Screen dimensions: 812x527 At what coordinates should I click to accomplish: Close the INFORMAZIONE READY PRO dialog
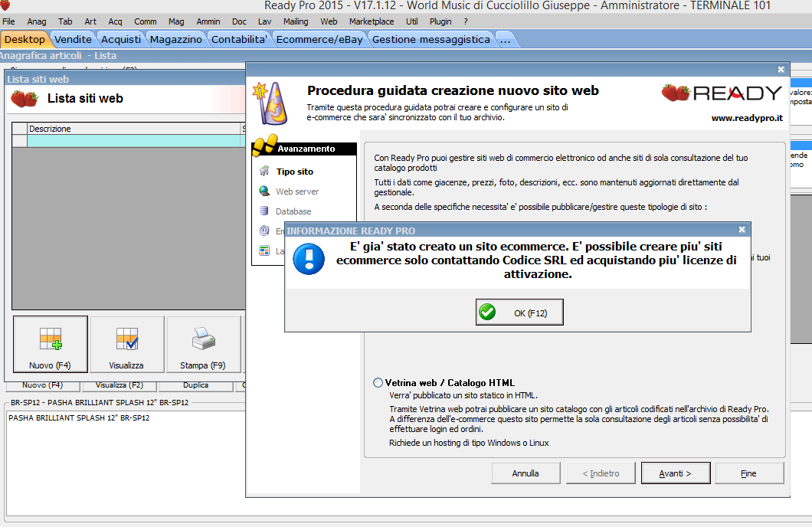tap(742, 229)
